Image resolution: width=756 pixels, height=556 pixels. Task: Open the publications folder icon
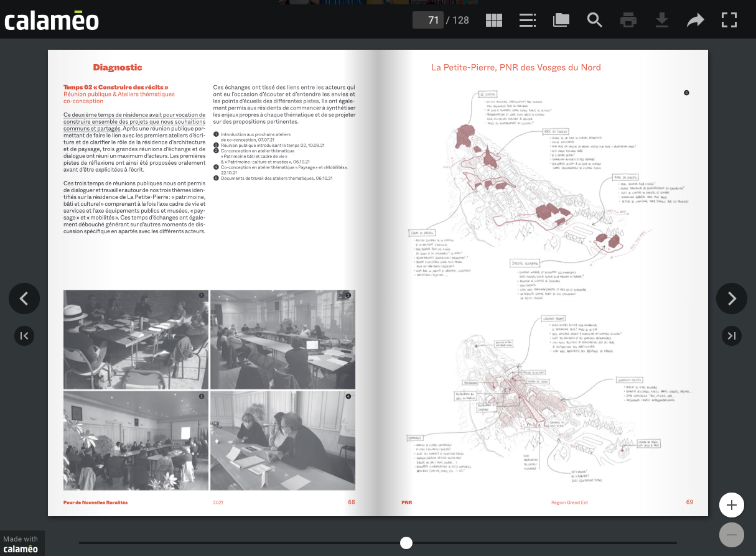(561, 20)
